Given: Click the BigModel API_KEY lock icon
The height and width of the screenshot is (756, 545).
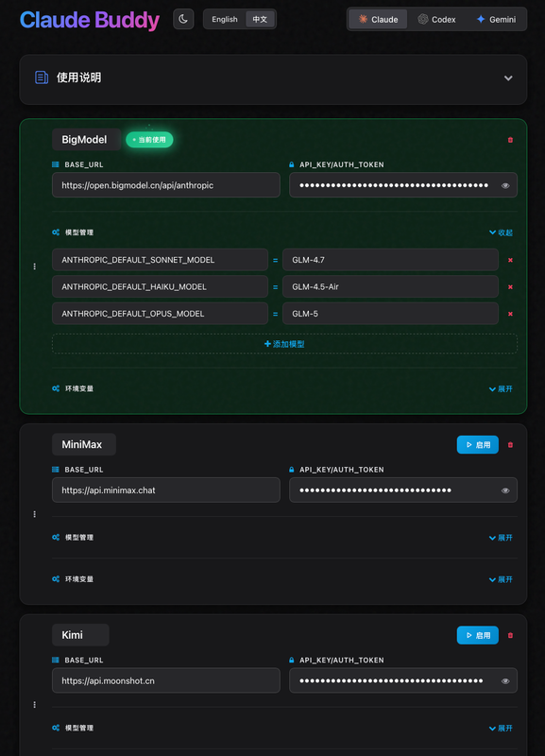Looking at the screenshot, I should pyautogui.click(x=292, y=164).
